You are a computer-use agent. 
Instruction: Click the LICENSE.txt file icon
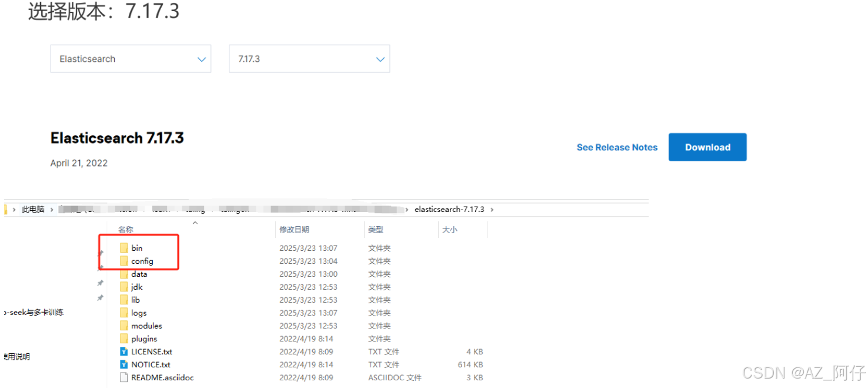(123, 351)
